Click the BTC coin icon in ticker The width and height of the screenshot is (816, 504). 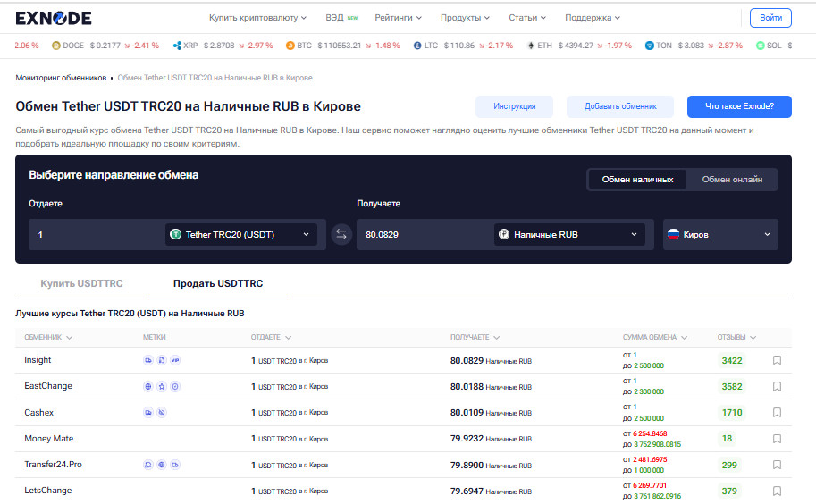click(290, 46)
